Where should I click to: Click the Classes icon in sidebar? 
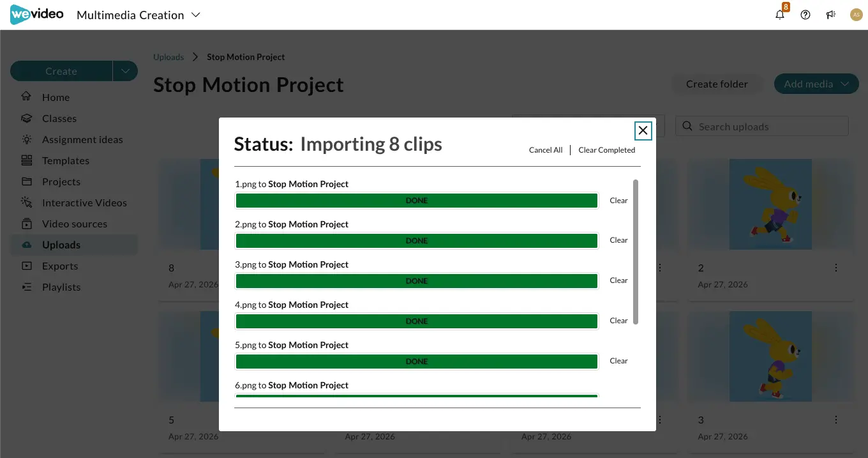tap(26, 118)
